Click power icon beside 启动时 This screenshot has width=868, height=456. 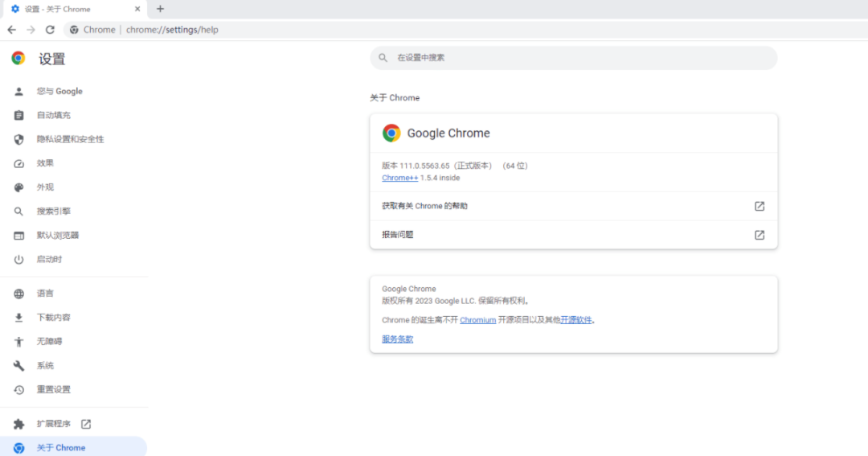coord(18,259)
